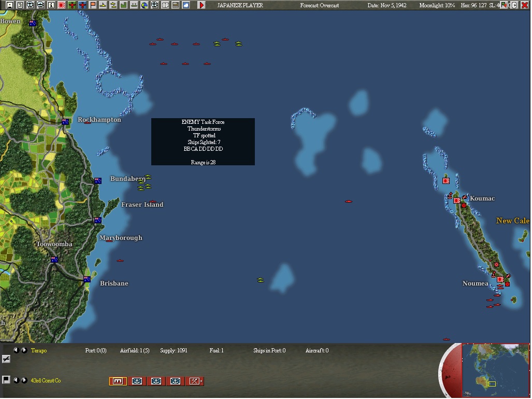
Task: Select the Japanese base icon at Koumac
Action: [457, 201]
